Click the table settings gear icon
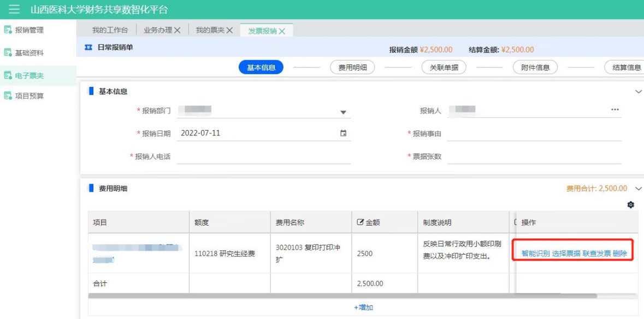 click(x=631, y=205)
